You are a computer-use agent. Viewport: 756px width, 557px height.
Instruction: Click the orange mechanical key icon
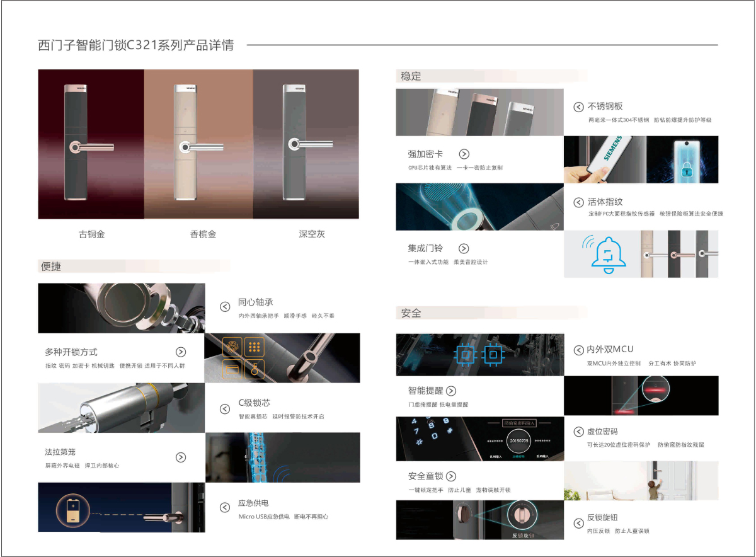255,368
